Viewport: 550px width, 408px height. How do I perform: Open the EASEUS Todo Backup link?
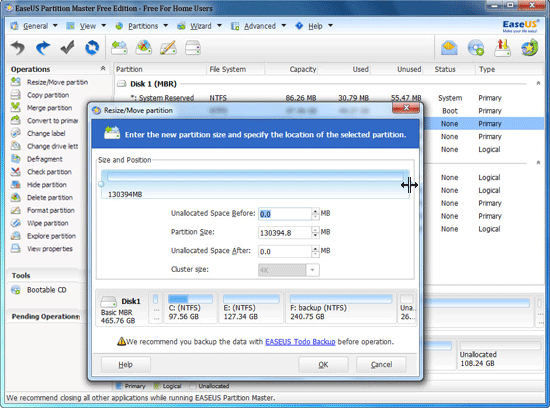(300, 342)
